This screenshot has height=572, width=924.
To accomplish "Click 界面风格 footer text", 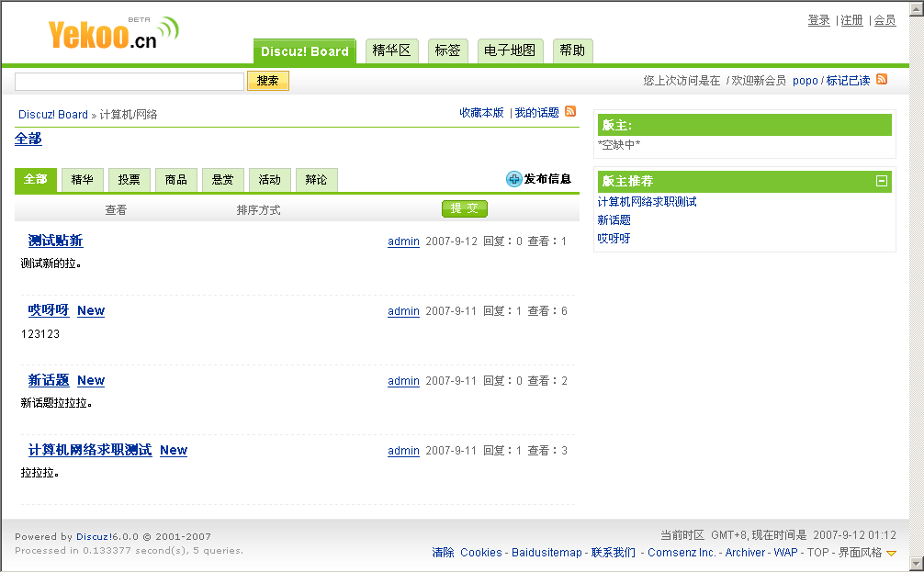I will coord(860,553).
